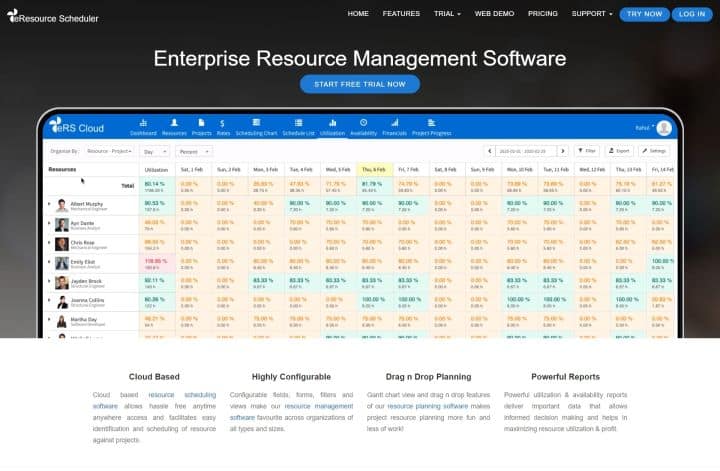
Task: Click the LOG IN button
Action: (x=692, y=14)
